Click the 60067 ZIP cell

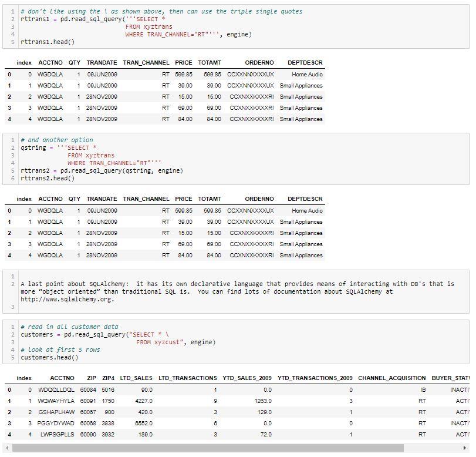coord(88,412)
